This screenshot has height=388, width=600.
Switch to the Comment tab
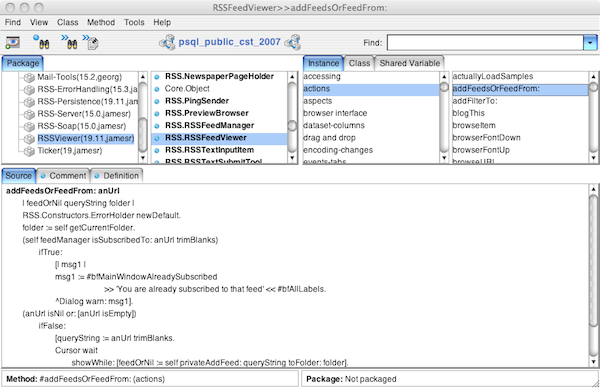63,176
